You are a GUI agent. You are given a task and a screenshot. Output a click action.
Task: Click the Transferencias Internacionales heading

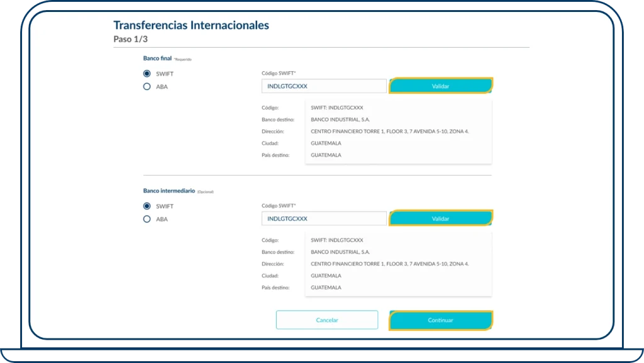pos(191,25)
